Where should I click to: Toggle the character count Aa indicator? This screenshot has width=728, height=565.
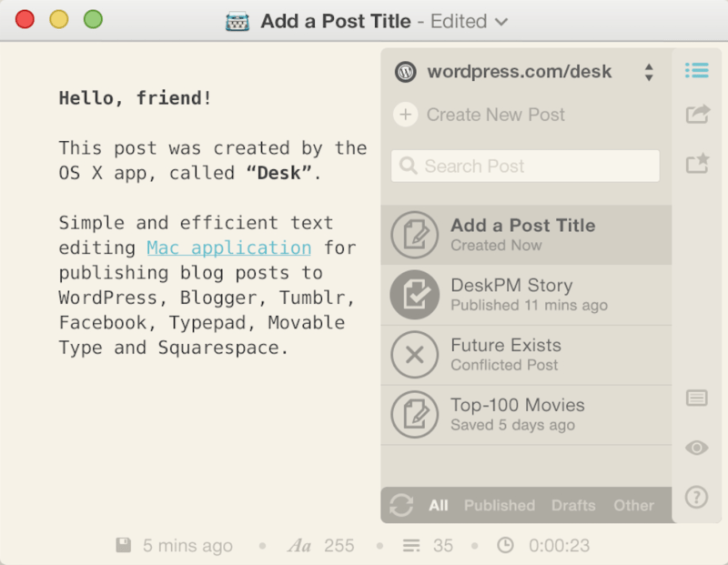(x=299, y=546)
